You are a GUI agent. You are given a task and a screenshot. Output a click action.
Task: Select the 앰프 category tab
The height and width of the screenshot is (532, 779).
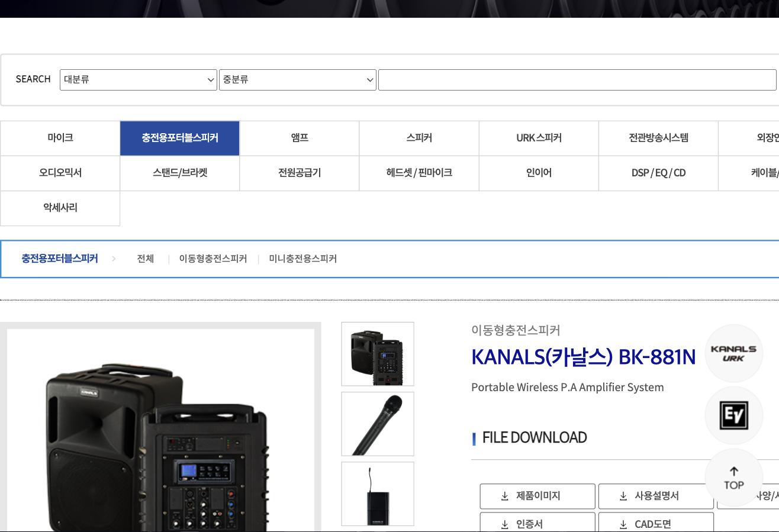click(x=300, y=138)
